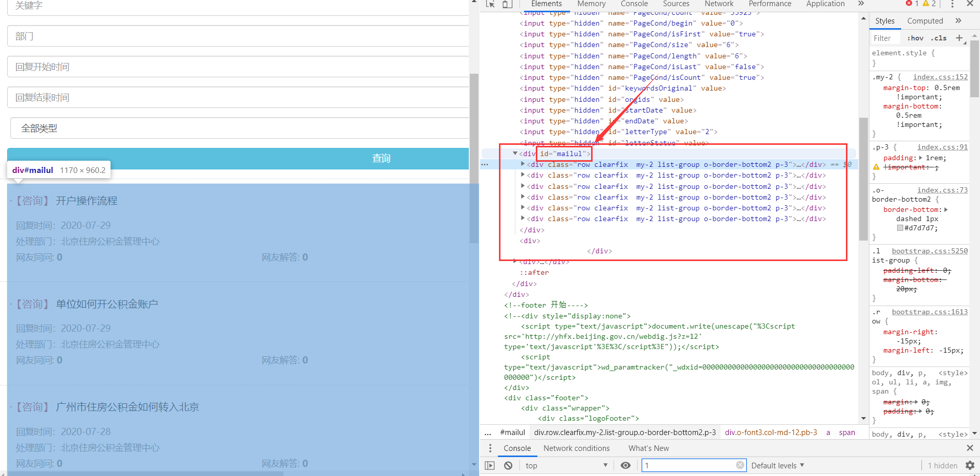Screen dimensions: 980x476
Task: Open console drawer kebab menu
Action: (x=490, y=448)
